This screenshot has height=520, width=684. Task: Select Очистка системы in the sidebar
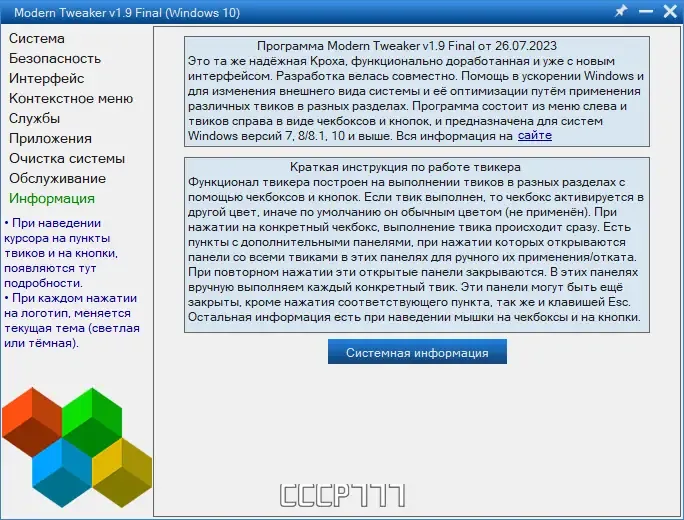[67, 158]
